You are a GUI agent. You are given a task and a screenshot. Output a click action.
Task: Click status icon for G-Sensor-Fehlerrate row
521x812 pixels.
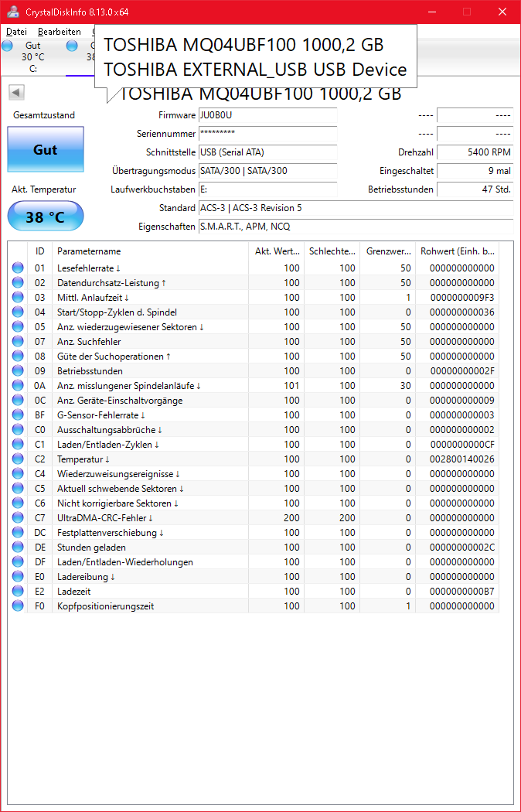pos(18,415)
